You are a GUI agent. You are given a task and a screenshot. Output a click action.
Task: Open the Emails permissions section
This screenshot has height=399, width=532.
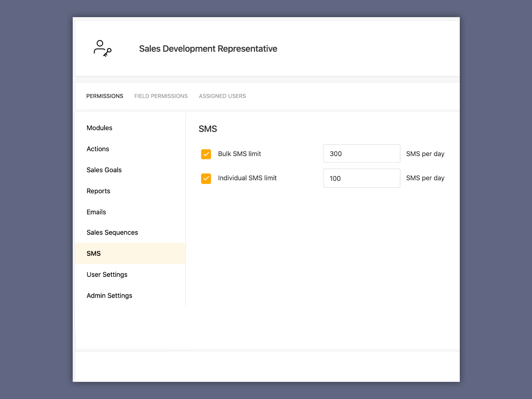tap(96, 212)
